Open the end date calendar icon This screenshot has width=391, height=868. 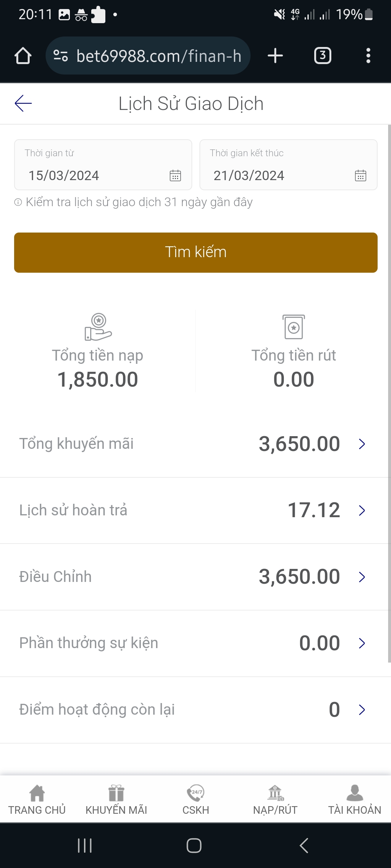[x=360, y=175]
